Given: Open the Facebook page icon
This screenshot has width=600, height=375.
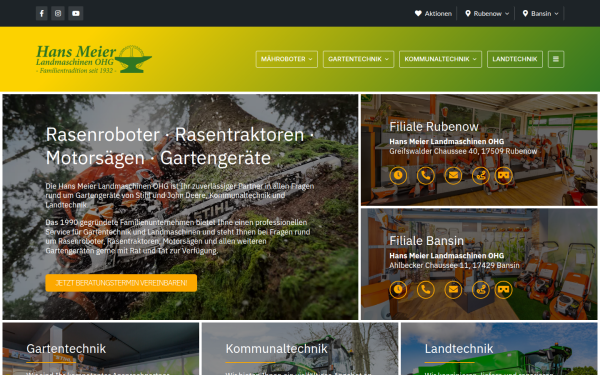Looking at the screenshot, I should pos(42,13).
